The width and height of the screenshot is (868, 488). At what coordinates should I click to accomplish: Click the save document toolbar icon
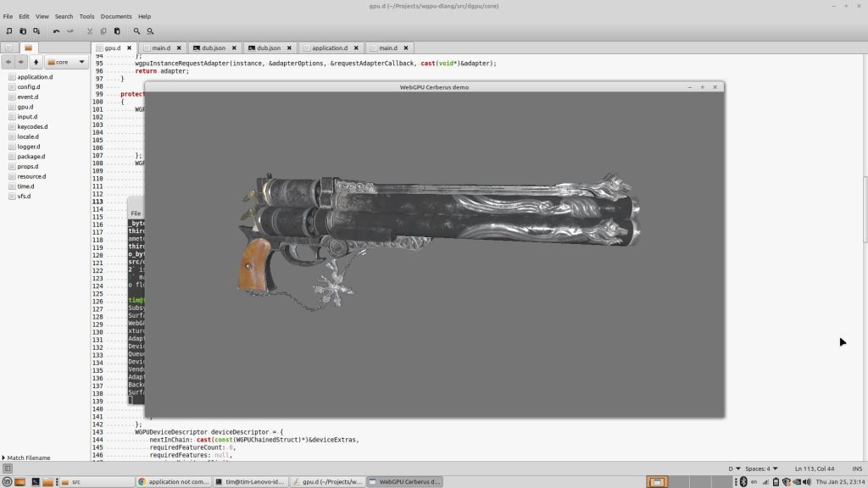(36, 31)
